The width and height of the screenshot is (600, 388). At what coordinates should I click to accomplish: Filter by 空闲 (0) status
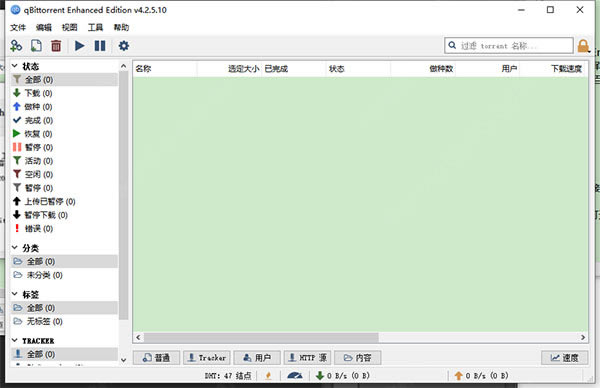[64, 174]
